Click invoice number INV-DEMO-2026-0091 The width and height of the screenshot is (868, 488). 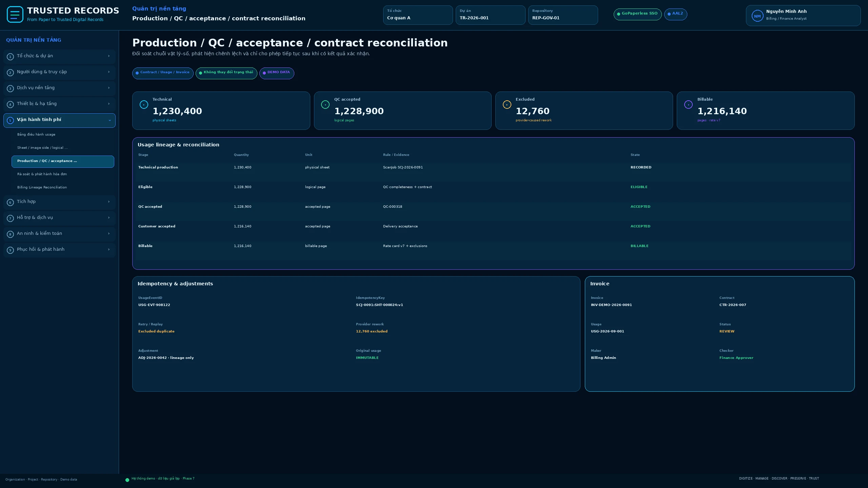(611, 305)
